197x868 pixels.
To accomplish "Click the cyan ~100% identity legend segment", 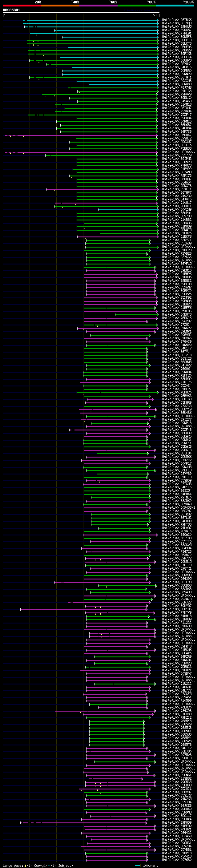I will click(x=175, y=6).
